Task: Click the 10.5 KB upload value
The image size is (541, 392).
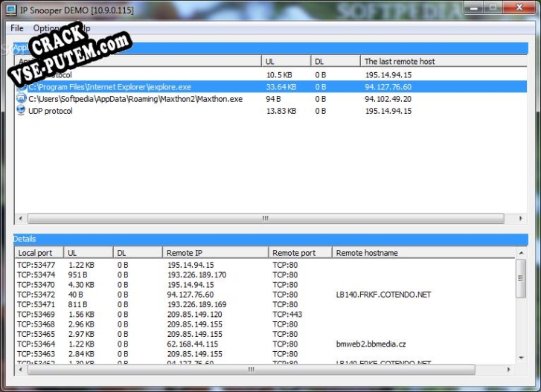Action: [279, 75]
